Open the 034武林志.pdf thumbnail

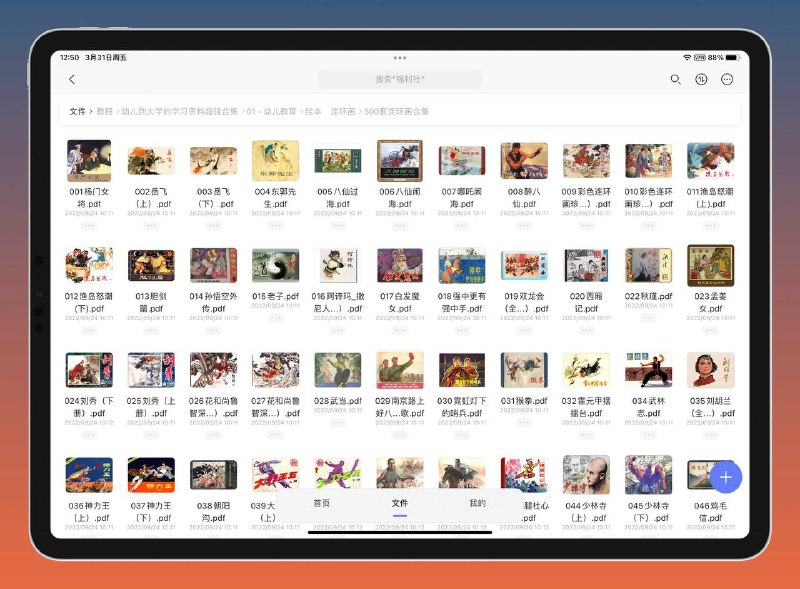(648, 370)
